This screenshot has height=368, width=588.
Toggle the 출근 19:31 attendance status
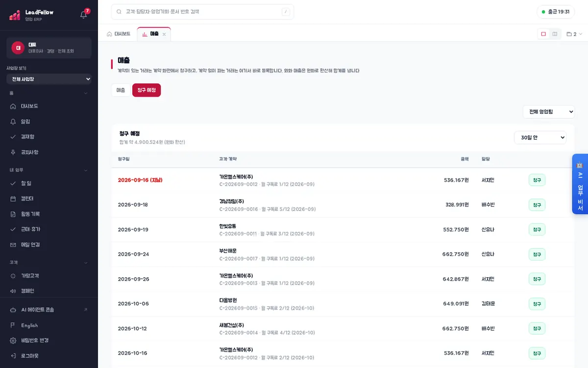click(x=556, y=12)
